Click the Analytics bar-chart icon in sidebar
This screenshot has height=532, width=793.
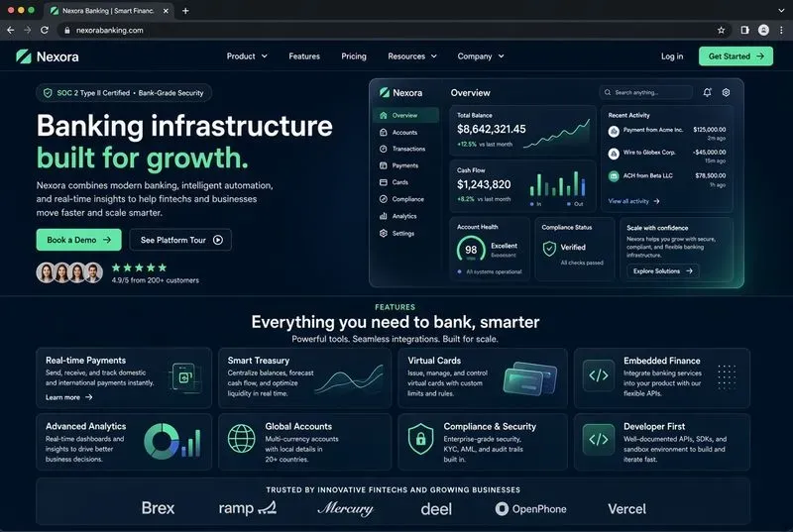point(384,216)
